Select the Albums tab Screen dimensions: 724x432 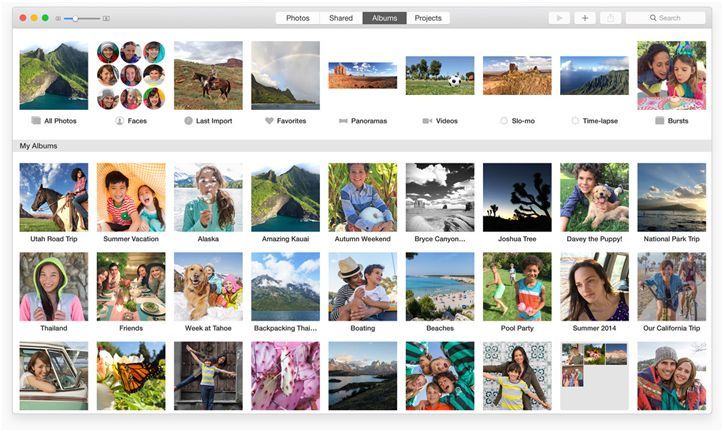384,18
